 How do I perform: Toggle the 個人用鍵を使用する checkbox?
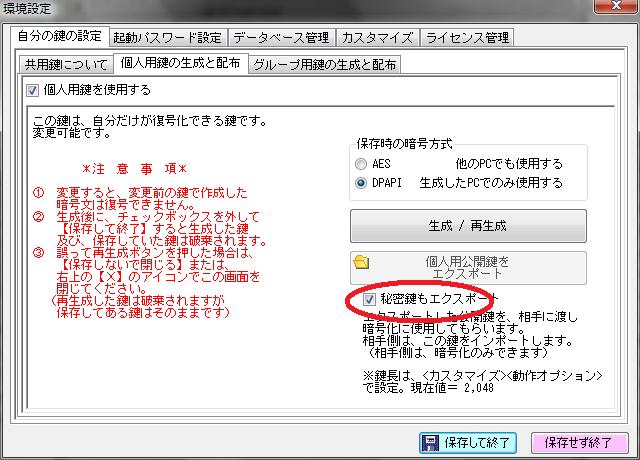click(x=32, y=90)
